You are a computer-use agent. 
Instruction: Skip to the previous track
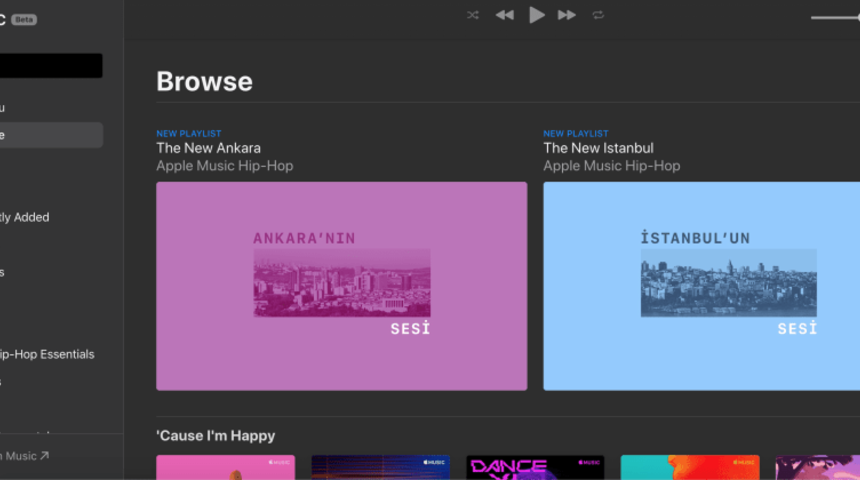tap(505, 15)
